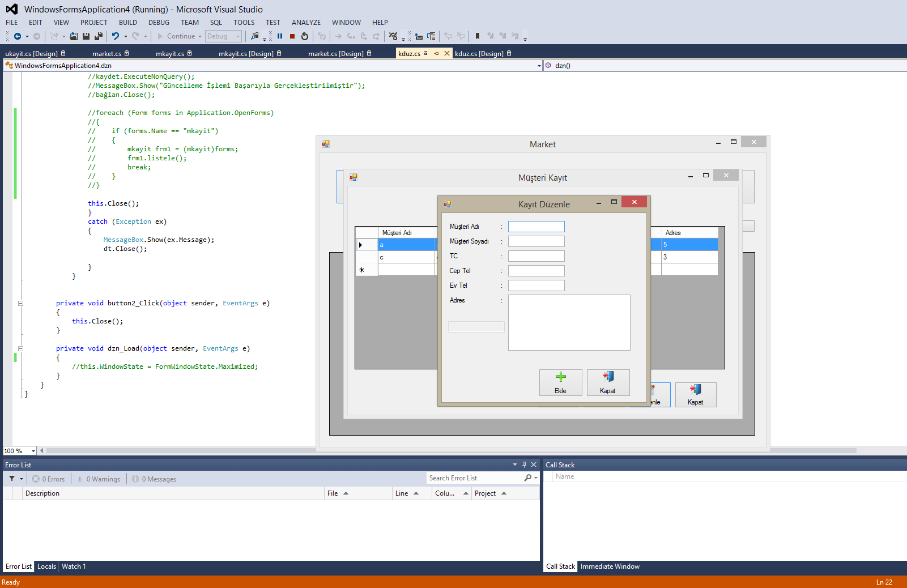907x588 pixels.
Task: Click the Müşteri Adı input field
Action: pyautogui.click(x=536, y=227)
